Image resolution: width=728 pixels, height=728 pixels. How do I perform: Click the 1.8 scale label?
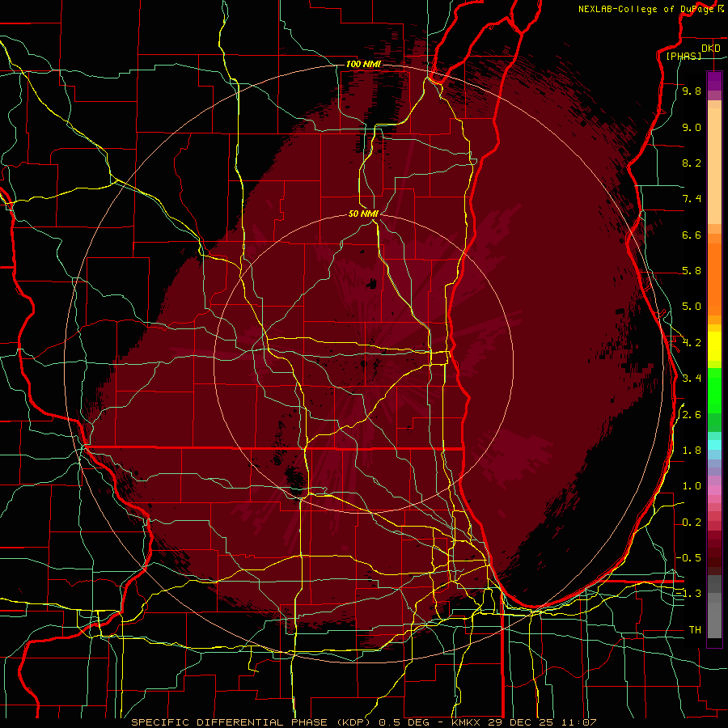point(692,451)
